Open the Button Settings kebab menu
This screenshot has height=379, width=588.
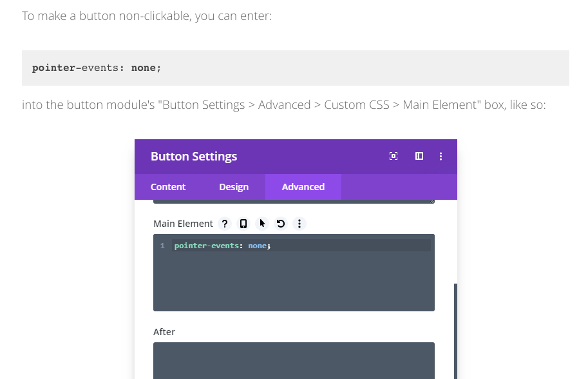(x=441, y=156)
